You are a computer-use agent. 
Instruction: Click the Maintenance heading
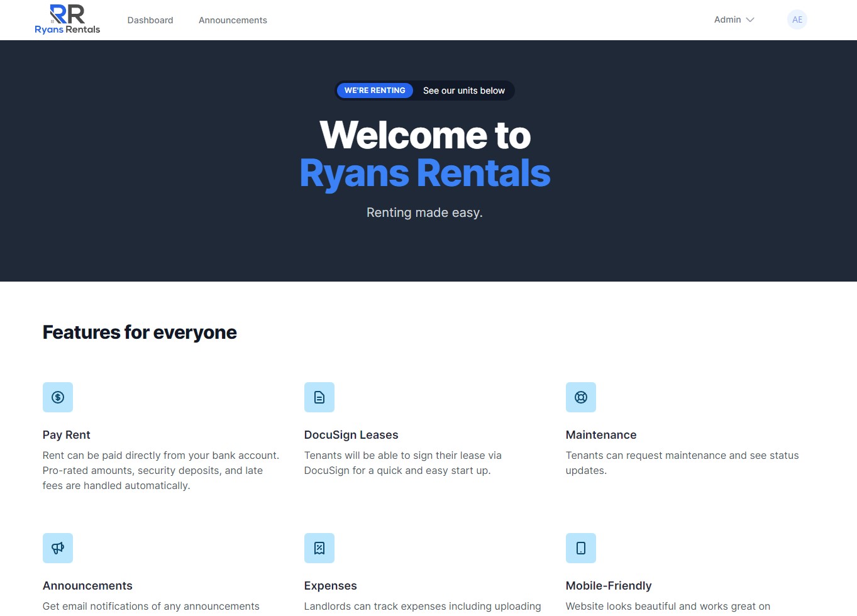coord(601,435)
